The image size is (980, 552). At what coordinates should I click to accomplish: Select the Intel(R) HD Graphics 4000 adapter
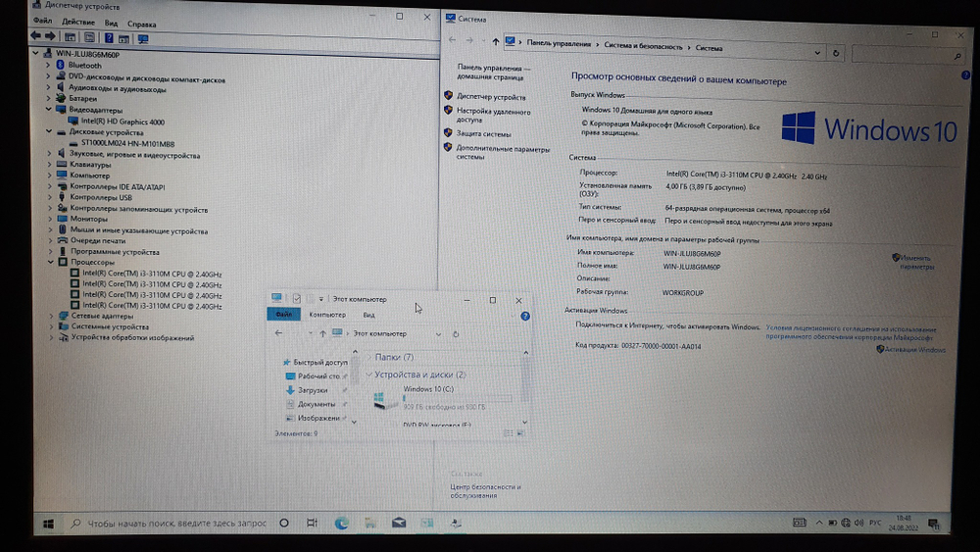122,122
